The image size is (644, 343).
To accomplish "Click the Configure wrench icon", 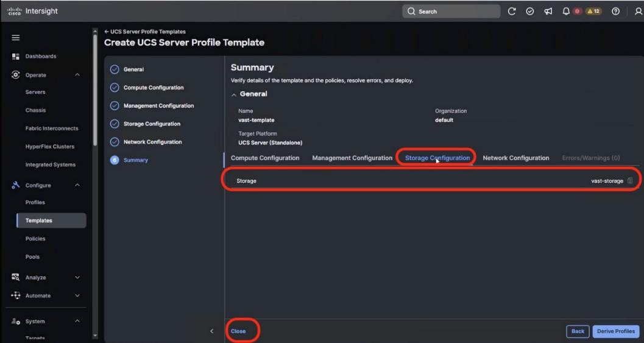I will [x=16, y=185].
